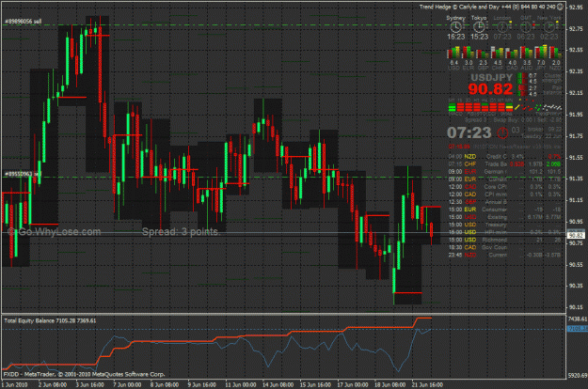Click the Trend Hedge Carlyle and Day header text

click(x=487, y=7)
